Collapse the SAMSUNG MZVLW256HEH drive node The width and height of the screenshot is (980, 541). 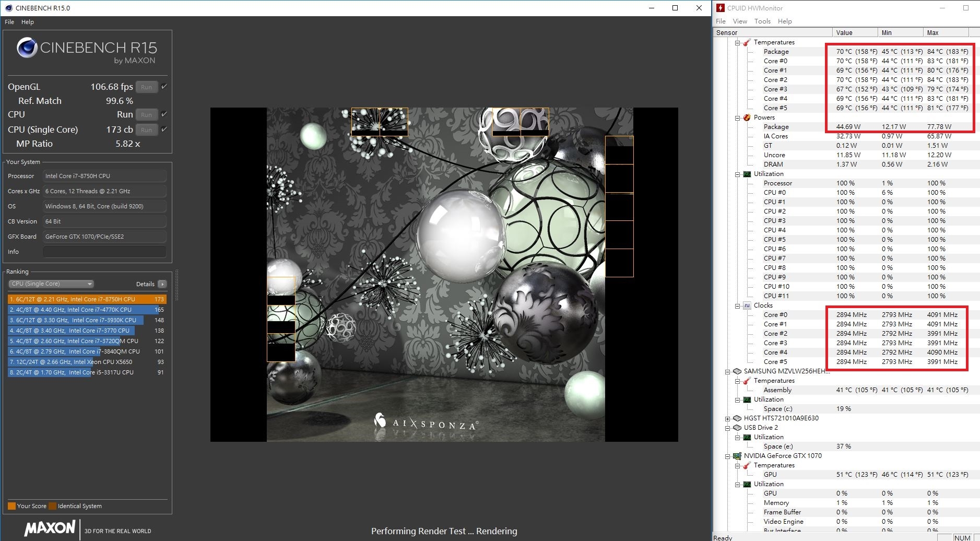pos(727,372)
